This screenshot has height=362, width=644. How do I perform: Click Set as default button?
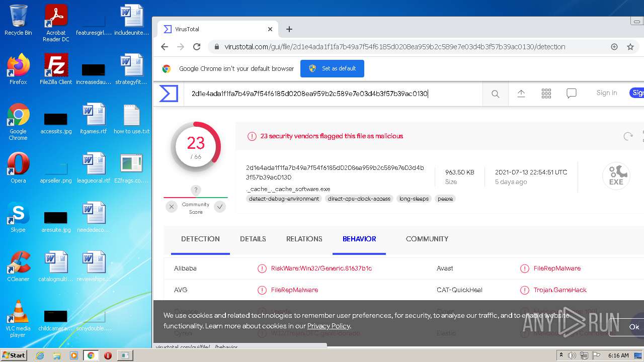(x=332, y=68)
